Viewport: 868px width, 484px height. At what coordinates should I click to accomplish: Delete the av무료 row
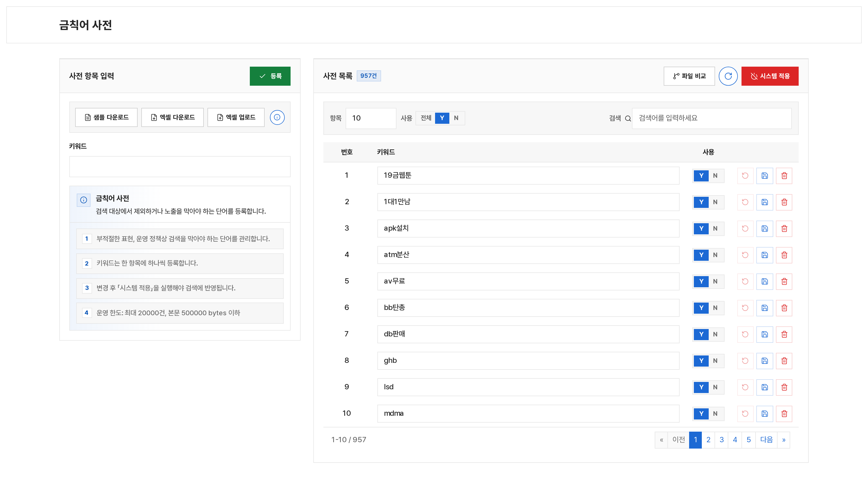click(x=784, y=281)
